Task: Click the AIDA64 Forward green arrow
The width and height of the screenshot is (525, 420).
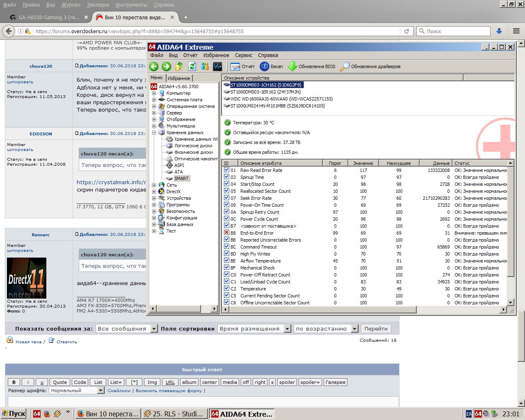Action: pyautogui.click(x=167, y=66)
